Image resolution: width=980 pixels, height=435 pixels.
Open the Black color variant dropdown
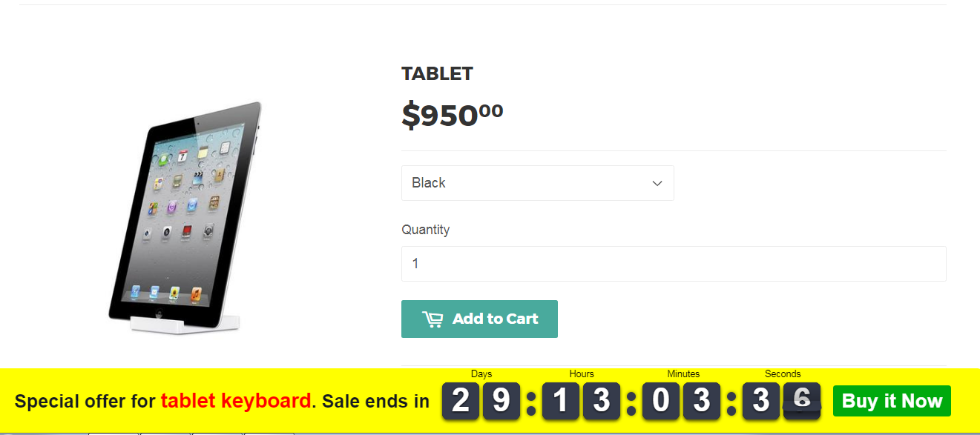pos(537,183)
